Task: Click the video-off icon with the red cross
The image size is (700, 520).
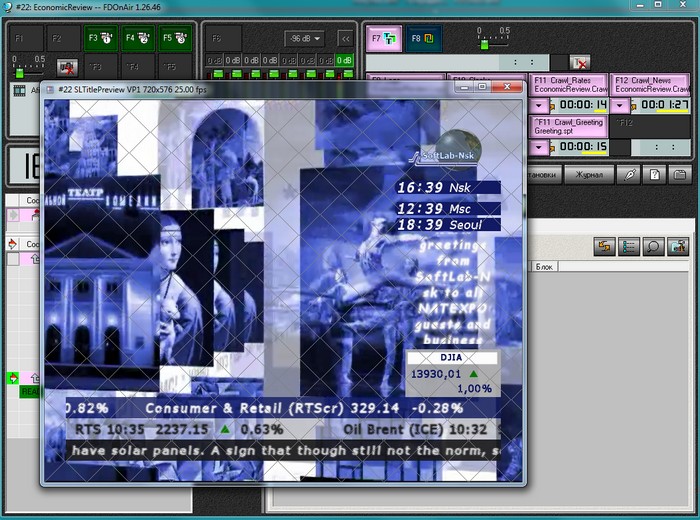Action: pyautogui.click(x=67, y=67)
